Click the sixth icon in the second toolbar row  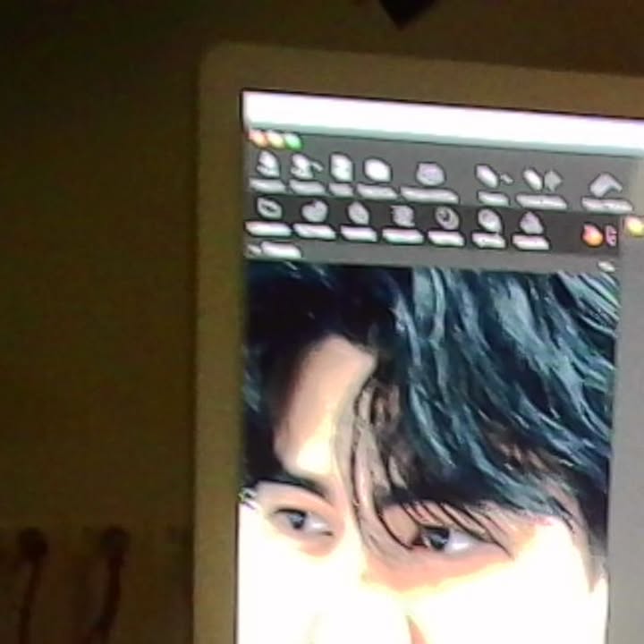click(488, 220)
